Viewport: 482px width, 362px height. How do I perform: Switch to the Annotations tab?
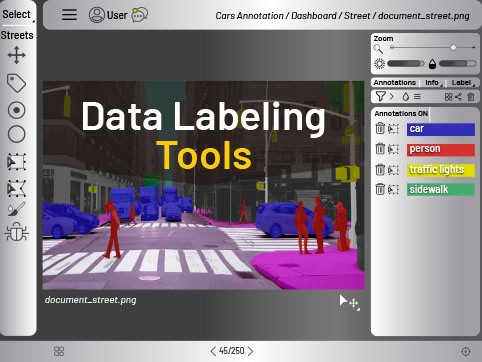(x=394, y=83)
